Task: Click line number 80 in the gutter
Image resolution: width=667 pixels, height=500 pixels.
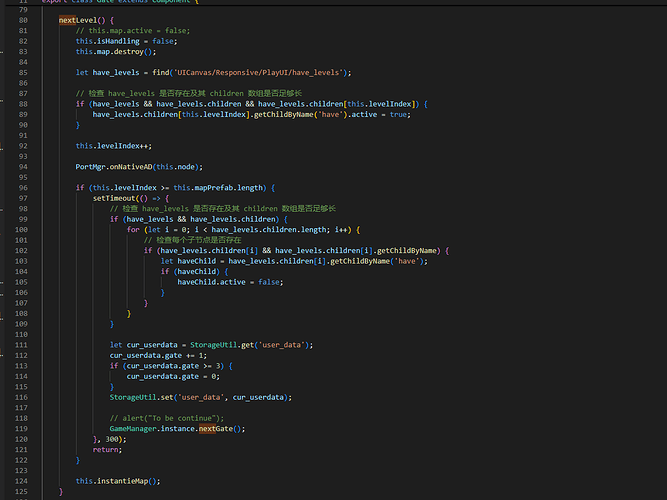Action: pos(23,20)
